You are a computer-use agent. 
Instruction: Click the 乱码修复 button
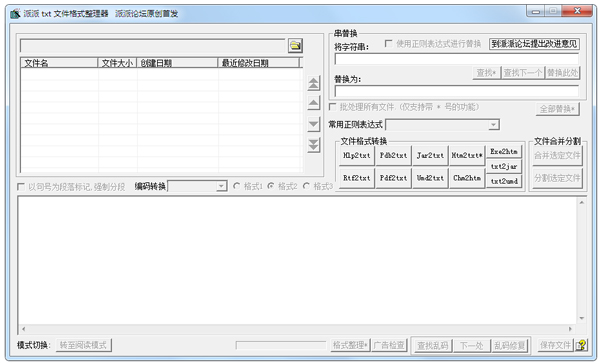click(x=509, y=346)
